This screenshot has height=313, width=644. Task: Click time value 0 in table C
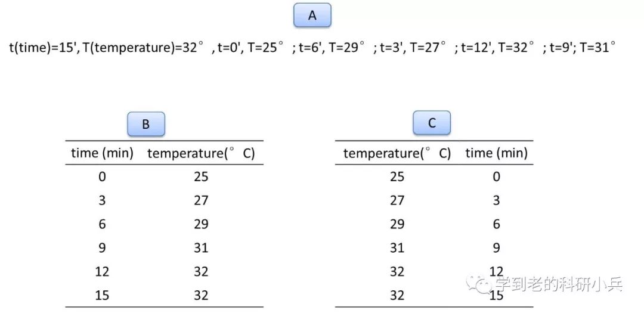[x=496, y=176]
